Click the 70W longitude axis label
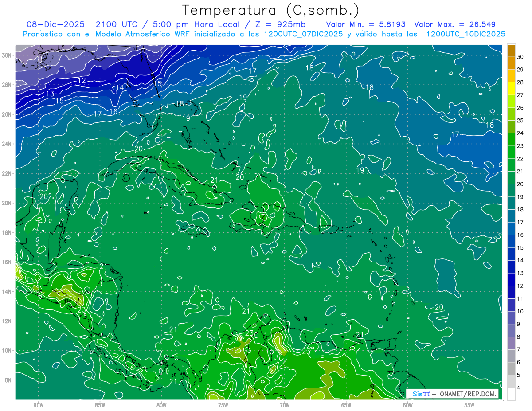 pos(285,405)
